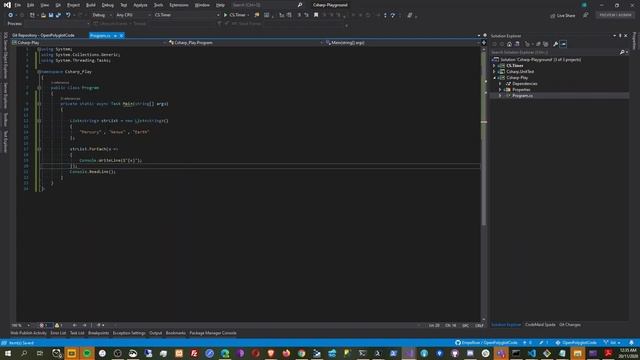Image resolution: width=640 pixels, height=360 pixels.
Task: Toggle auto-hide pin on Solution Explorer
Action: point(620,36)
